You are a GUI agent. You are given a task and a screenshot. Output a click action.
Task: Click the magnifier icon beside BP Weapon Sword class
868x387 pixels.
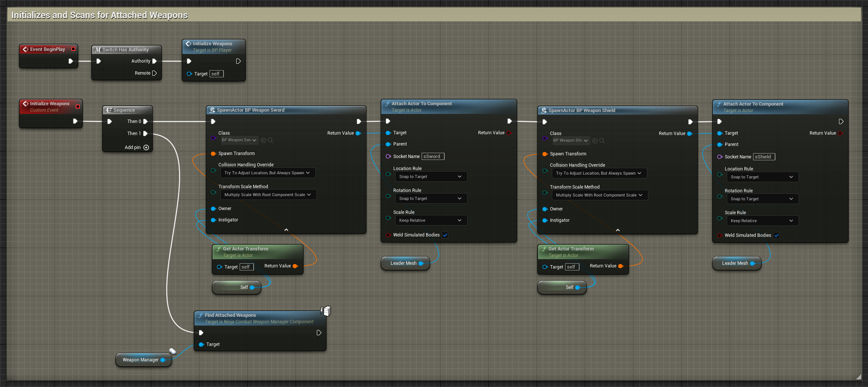[x=270, y=140]
